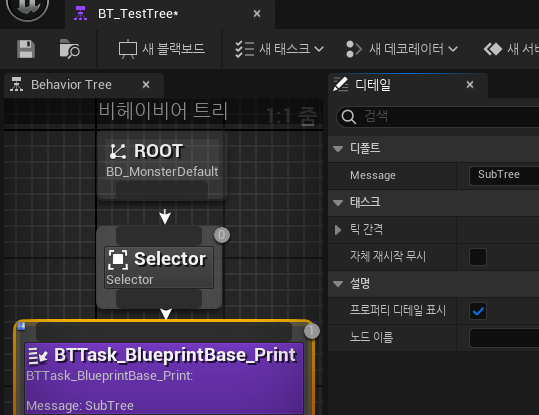Click the BD_MonsterDefault blackboard text

[162, 172]
